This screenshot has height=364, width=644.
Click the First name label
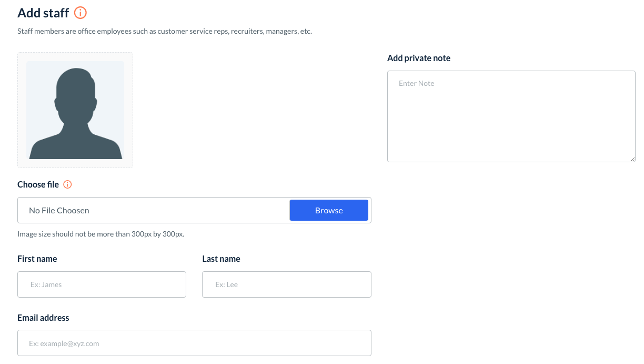pos(37,259)
